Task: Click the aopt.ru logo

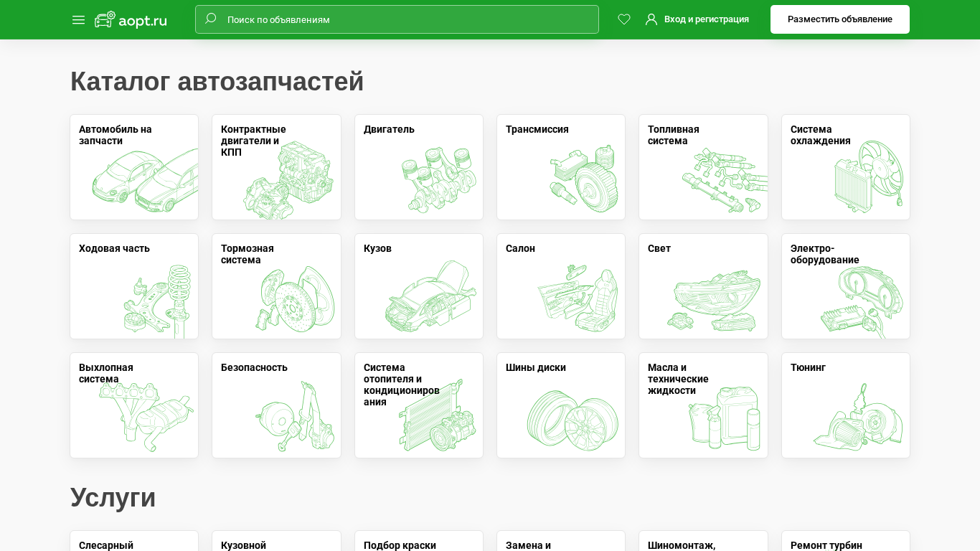Action: pyautogui.click(x=131, y=20)
